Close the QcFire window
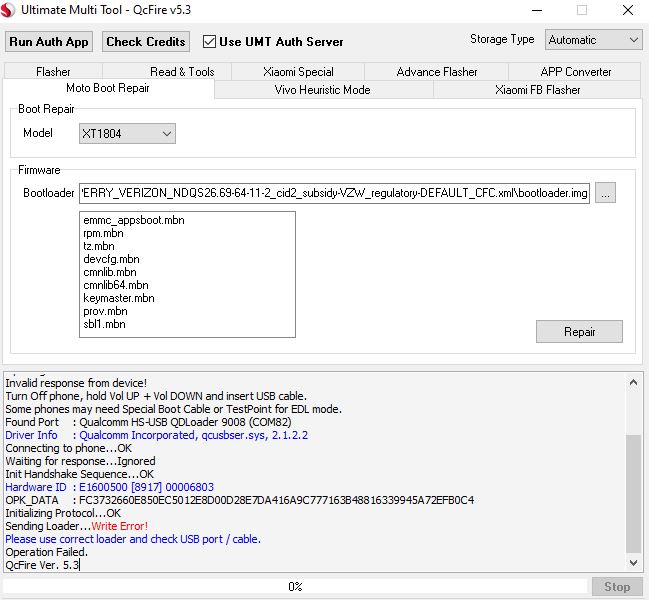 [627, 10]
